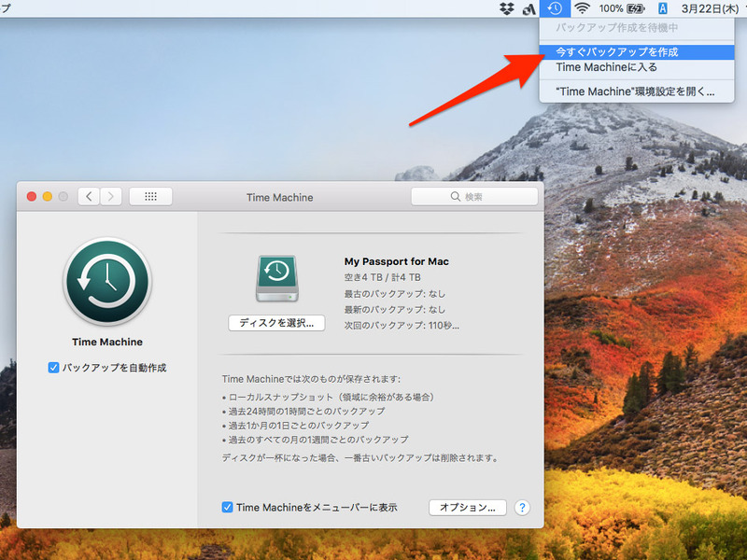Viewport: 747px width, 560px height.
Task: Click the disabled バックアップ作成を待機中 entry
Action: click(x=637, y=28)
